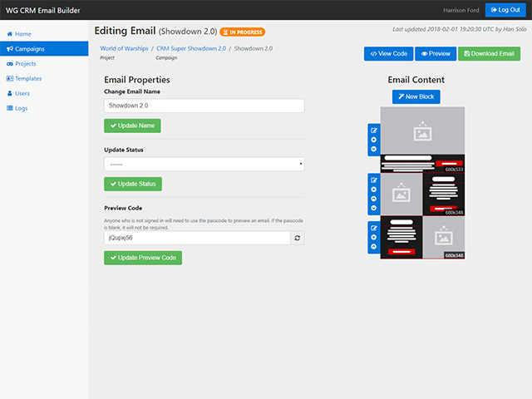
Task: Remove the first email block
Action: 373,140
